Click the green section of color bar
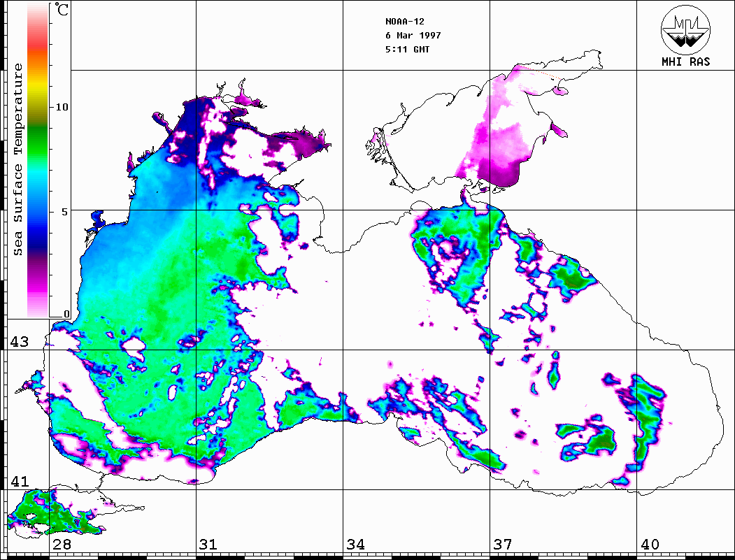 (x=38, y=141)
